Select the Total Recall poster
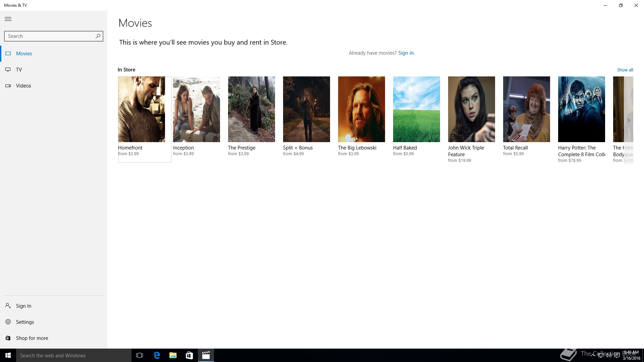The image size is (644, 362). point(527,109)
